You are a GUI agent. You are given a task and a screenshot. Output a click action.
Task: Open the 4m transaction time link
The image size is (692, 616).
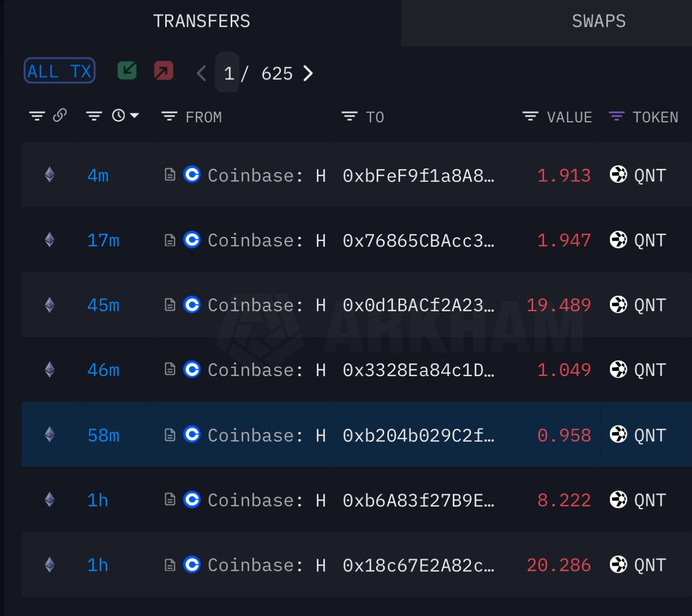point(98,175)
